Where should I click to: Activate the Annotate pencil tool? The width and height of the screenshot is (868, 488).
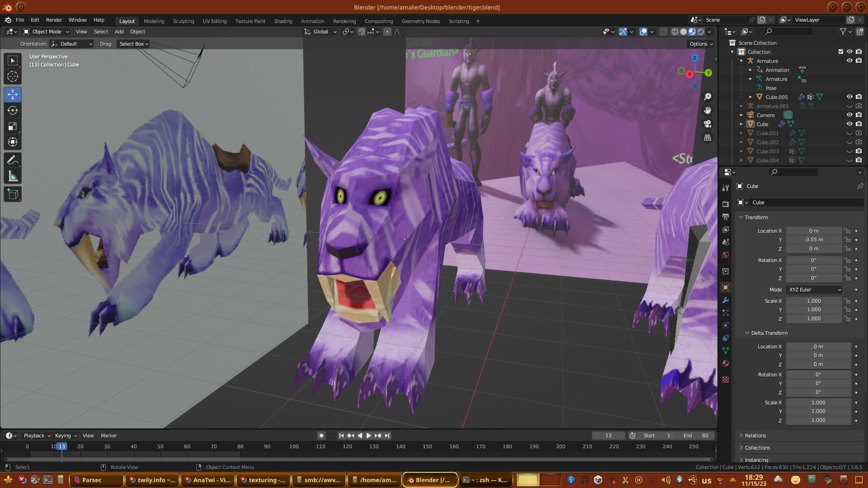(13, 160)
